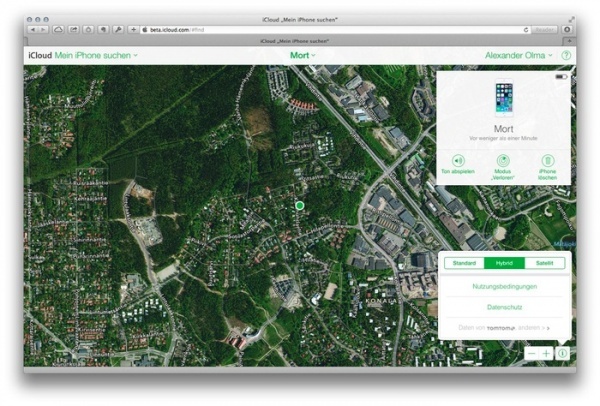Viewport: 600px width, 406px height.
Task: Zoom in the map with plus button
Action: coord(547,353)
